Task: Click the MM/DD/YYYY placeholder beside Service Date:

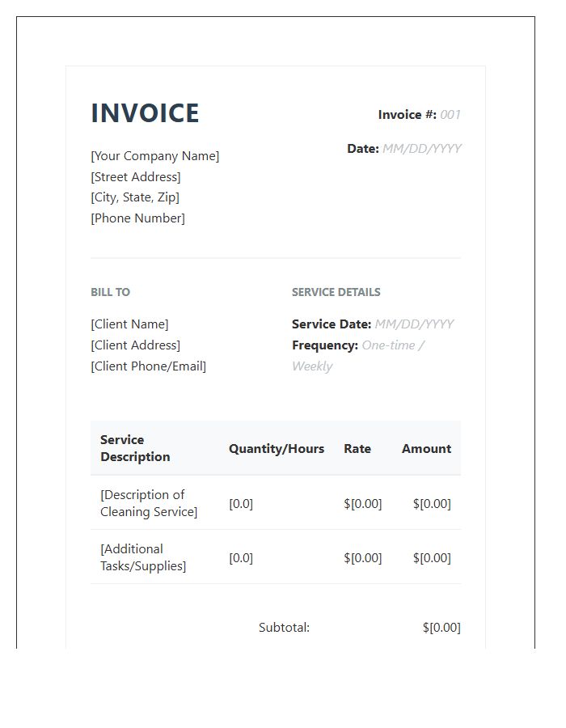Action: (414, 324)
